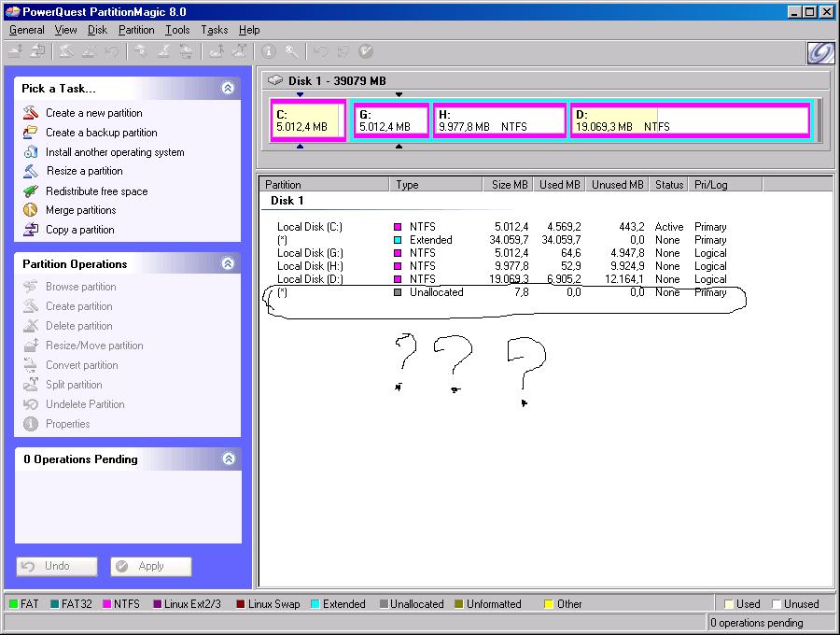
Task: Collapse the Pick a Task panel
Action: (228, 88)
